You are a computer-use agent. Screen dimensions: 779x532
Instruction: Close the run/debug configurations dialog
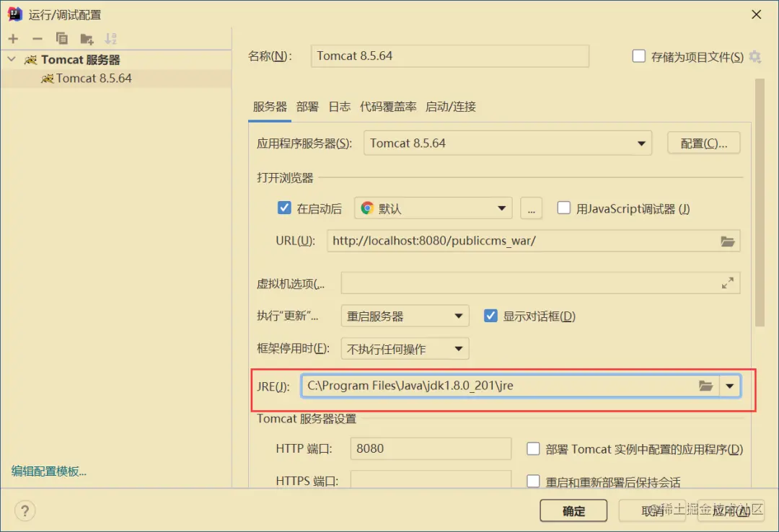(757, 14)
